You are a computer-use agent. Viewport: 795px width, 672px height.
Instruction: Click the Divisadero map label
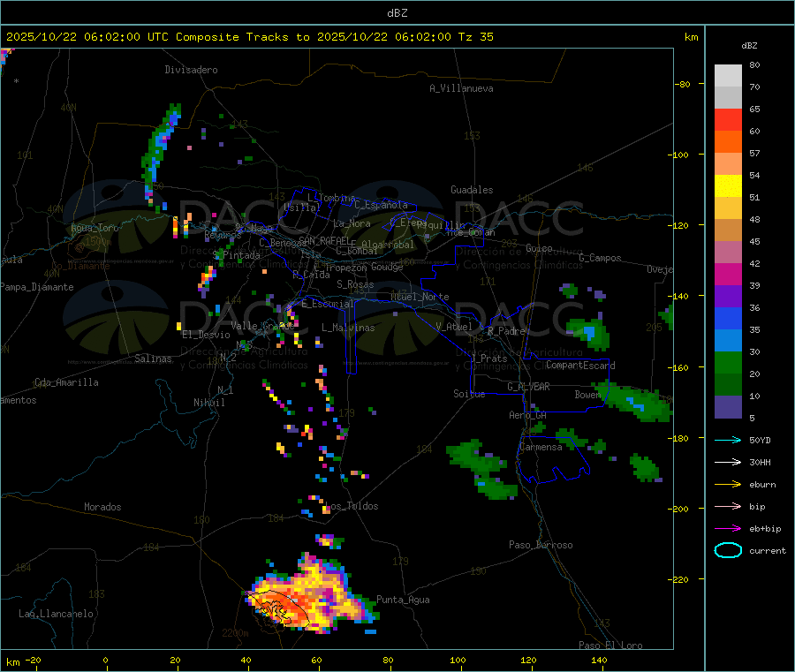click(191, 70)
